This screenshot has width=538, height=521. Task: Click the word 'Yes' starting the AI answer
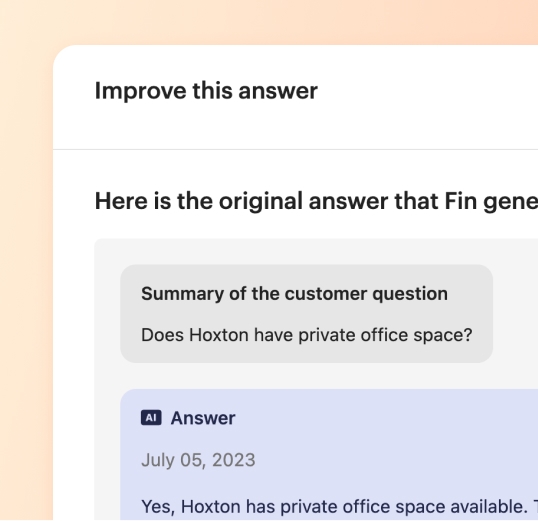point(158,507)
